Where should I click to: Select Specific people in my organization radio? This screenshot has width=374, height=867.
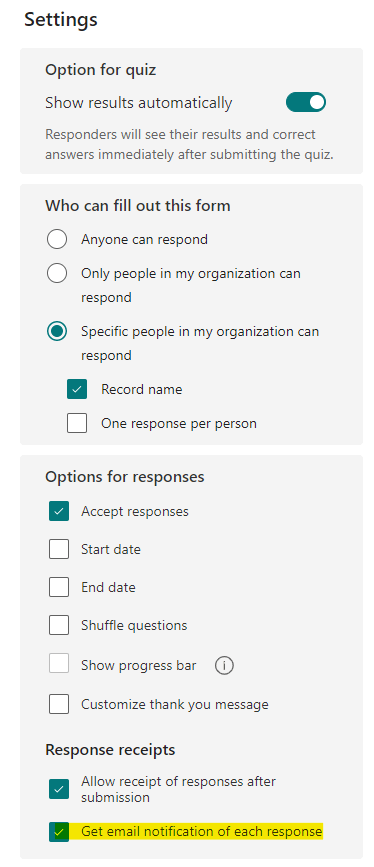57,331
